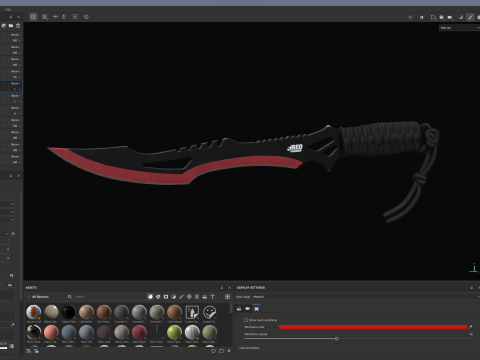Open the View mode Material dropdown in Display Settings
The width and height of the screenshot is (480, 360).
click(366, 297)
